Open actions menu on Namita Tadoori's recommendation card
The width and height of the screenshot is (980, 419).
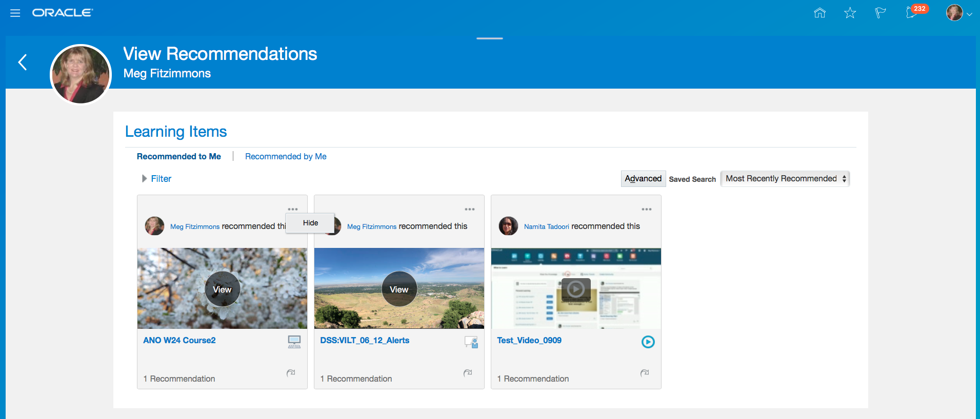(646, 209)
